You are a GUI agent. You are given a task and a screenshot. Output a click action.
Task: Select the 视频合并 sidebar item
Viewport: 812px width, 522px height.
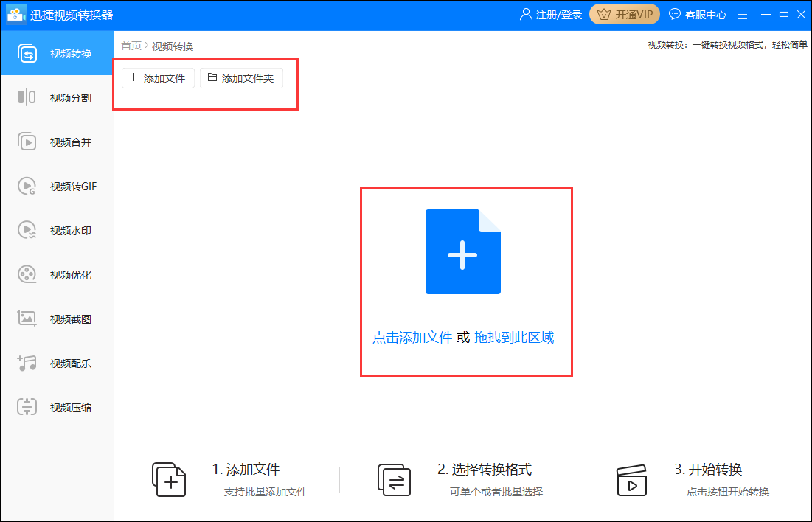[57, 142]
